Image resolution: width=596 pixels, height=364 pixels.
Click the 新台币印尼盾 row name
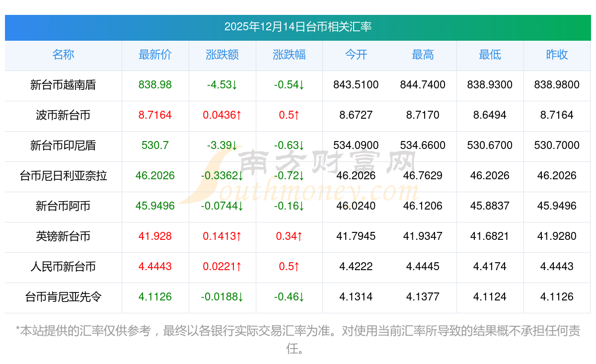63,146
